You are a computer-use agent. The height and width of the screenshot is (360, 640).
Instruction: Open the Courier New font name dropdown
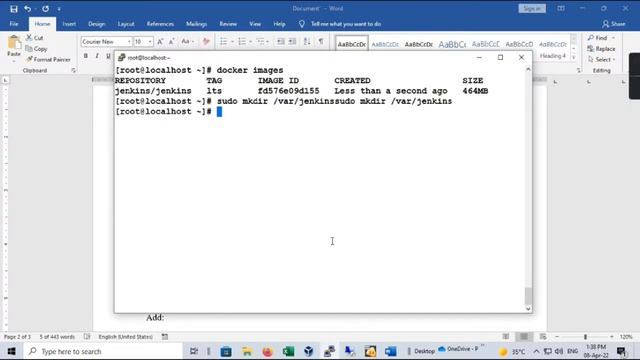(x=129, y=42)
